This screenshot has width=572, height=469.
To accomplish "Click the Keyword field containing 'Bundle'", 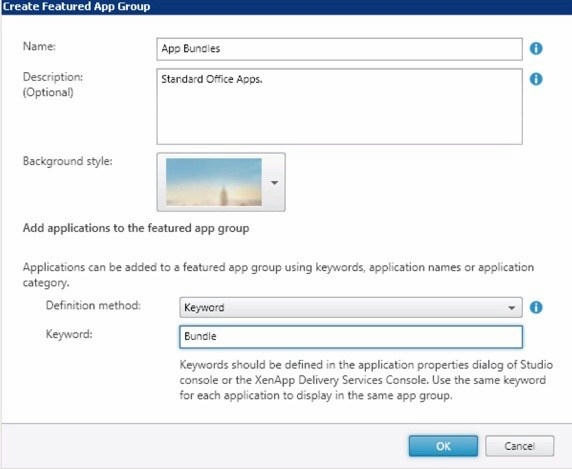I will pyautogui.click(x=351, y=337).
